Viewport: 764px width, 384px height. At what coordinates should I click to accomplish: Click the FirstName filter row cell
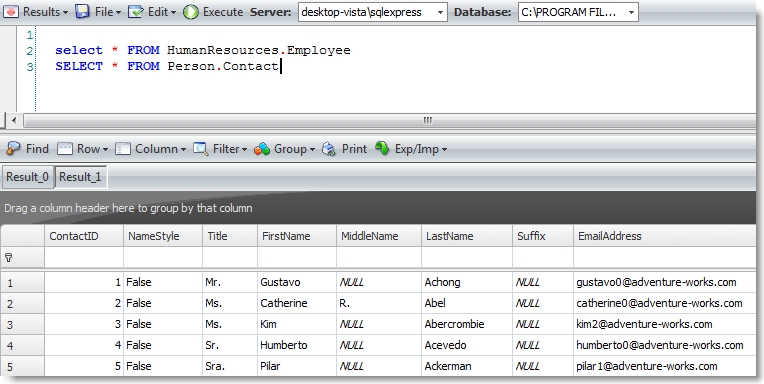click(x=297, y=257)
